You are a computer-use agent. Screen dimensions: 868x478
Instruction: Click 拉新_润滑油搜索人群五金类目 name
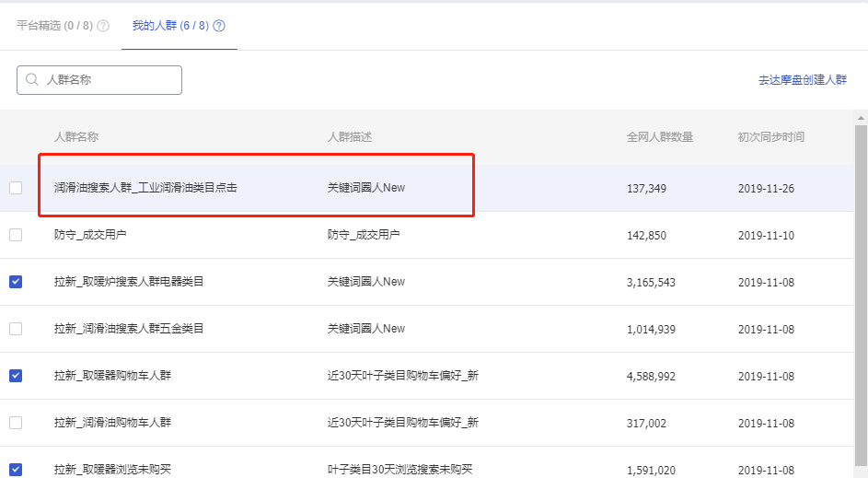[129, 329]
